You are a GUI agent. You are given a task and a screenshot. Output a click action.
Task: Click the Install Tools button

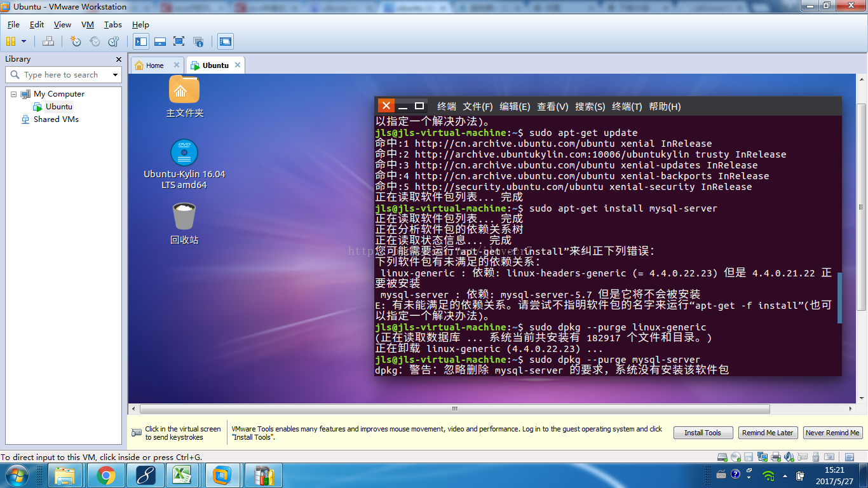703,433
